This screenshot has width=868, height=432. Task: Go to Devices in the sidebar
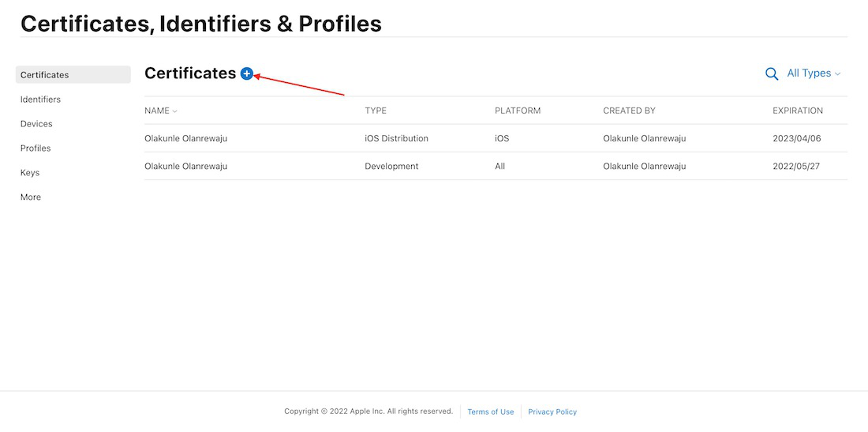[x=36, y=124]
